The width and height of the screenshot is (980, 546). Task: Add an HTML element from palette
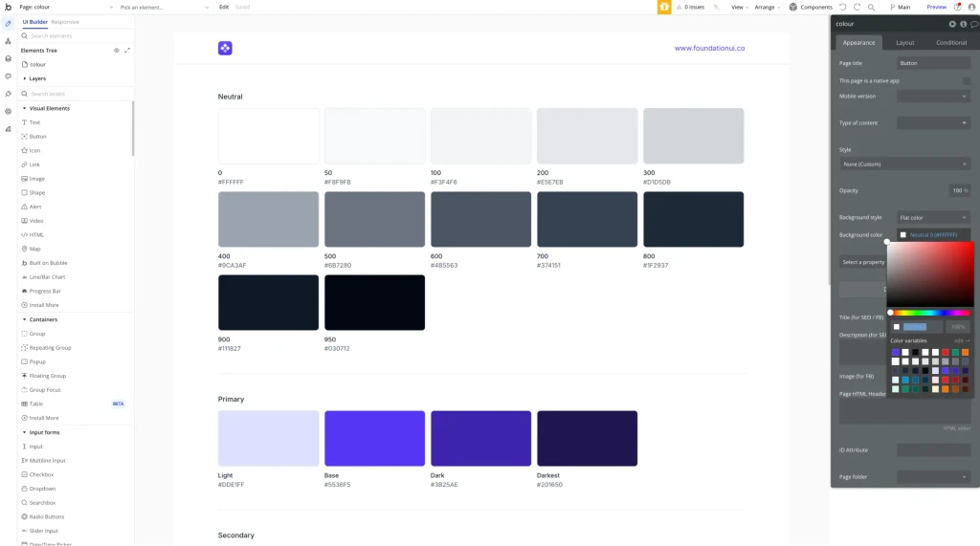pyautogui.click(x=36, y=235)
